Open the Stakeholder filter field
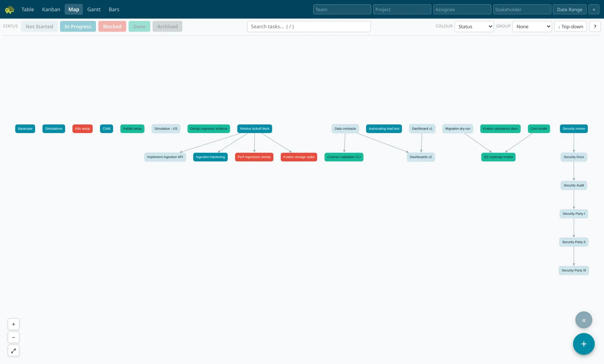Image resolution: width=604 pixels, height=364 pixels. click(x=522, y=9)
